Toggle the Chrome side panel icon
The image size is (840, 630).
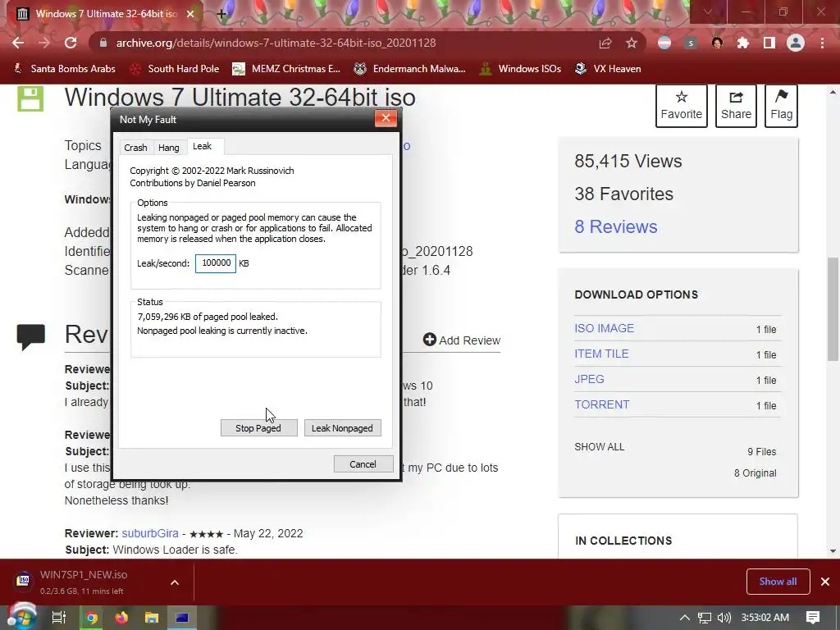tap(769, 43)
